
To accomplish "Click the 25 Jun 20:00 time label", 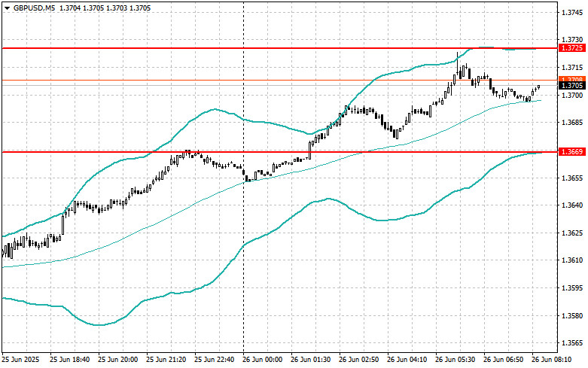I will [x=117, y=360].
